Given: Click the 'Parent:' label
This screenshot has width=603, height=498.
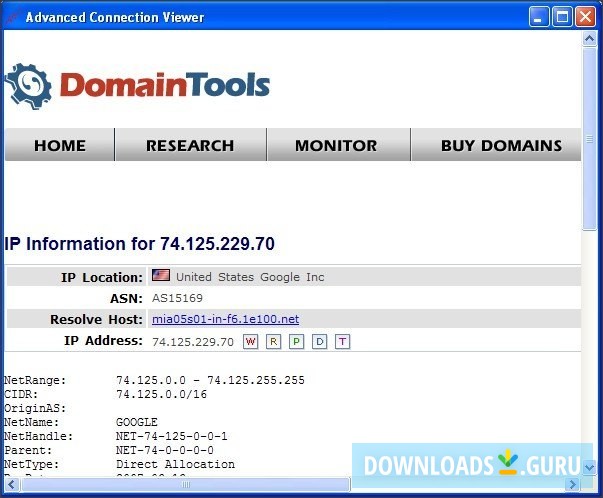Looking at the screenshot, I should pos(28,450).
